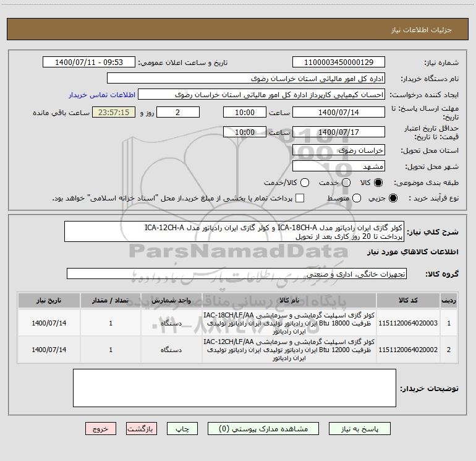The width and height of the screenshot is (476, 461).
Task: Click the response deadline time 10:00 field
Action: (245, 112)
